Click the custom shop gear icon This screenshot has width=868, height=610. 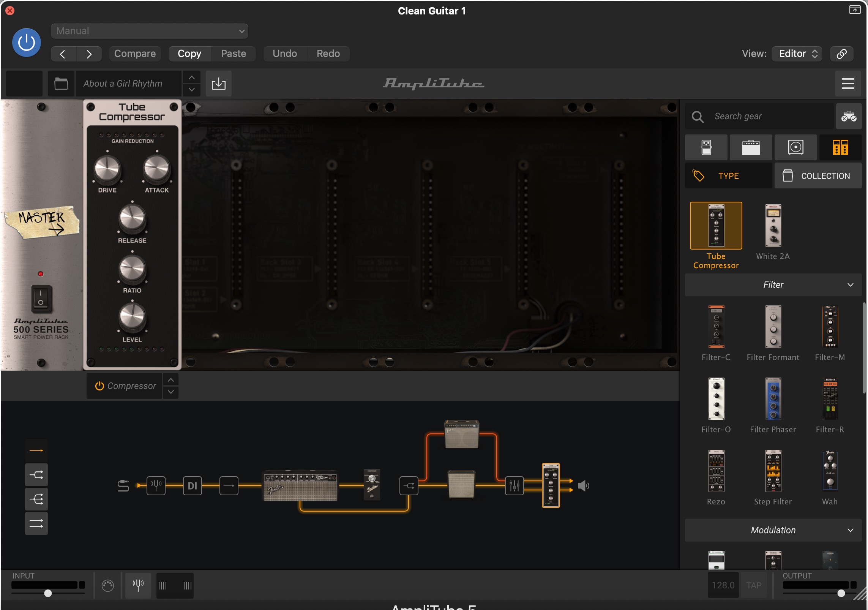pyautogui.click(x=849, y=116)
